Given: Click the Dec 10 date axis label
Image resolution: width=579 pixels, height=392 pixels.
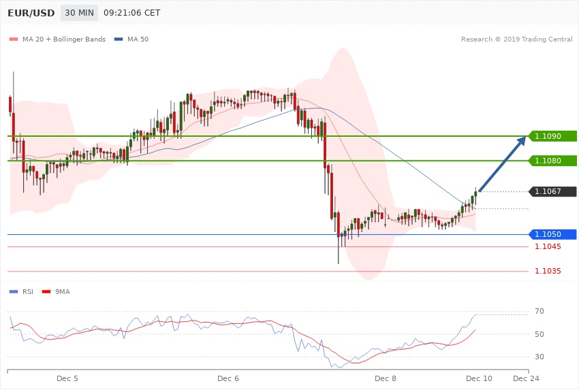Looking at the screenshot, I should pyautogui.click(x=475, y=378).
